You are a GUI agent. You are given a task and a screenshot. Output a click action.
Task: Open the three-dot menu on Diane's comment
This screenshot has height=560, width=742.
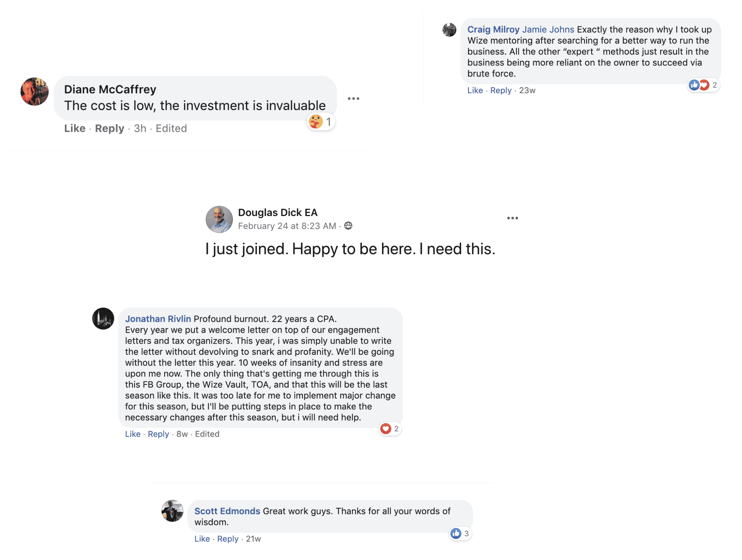pyautogui.click(x=353, y=99)
